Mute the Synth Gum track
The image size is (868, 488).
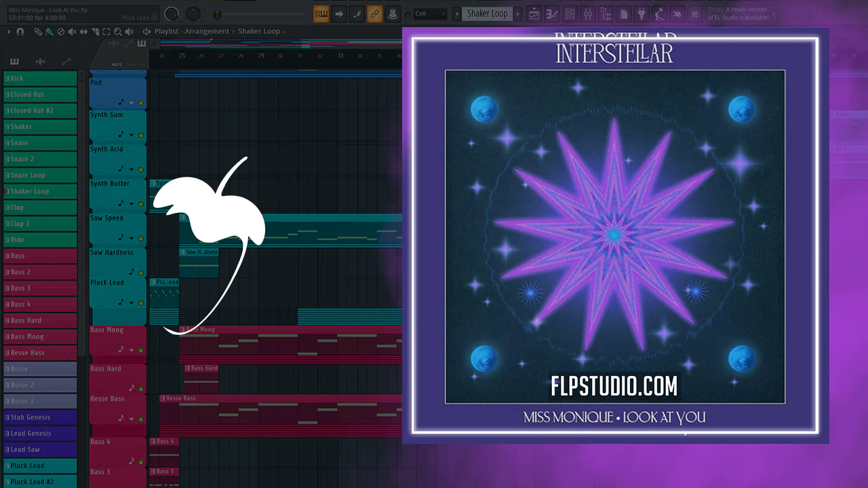pos(141,136)
